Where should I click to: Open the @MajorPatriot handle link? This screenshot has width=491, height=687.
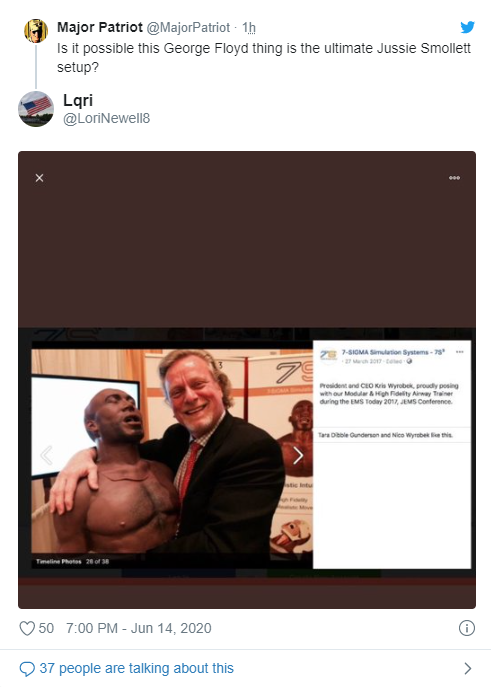click(x=188, y=28)
